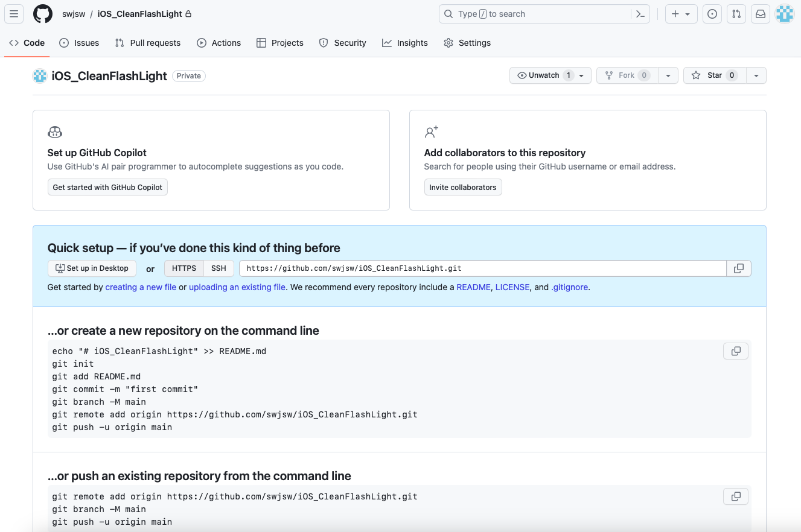Switch to the Security tab
The height and width of the screenshot is (532, 801).
point(343,43)
